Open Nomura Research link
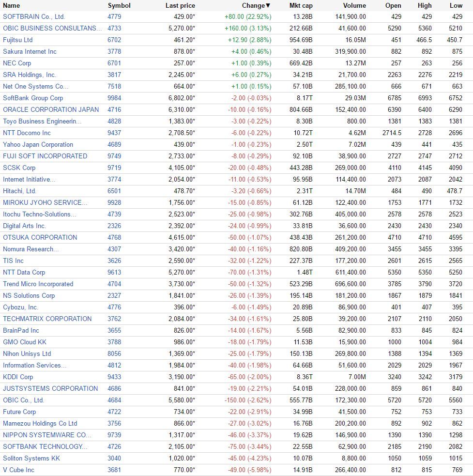Screen dimensions: 473x476 click(31, 249)
